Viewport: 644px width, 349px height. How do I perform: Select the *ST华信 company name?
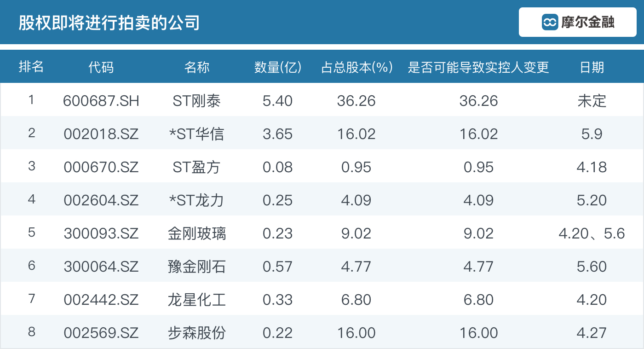point(197,134)
